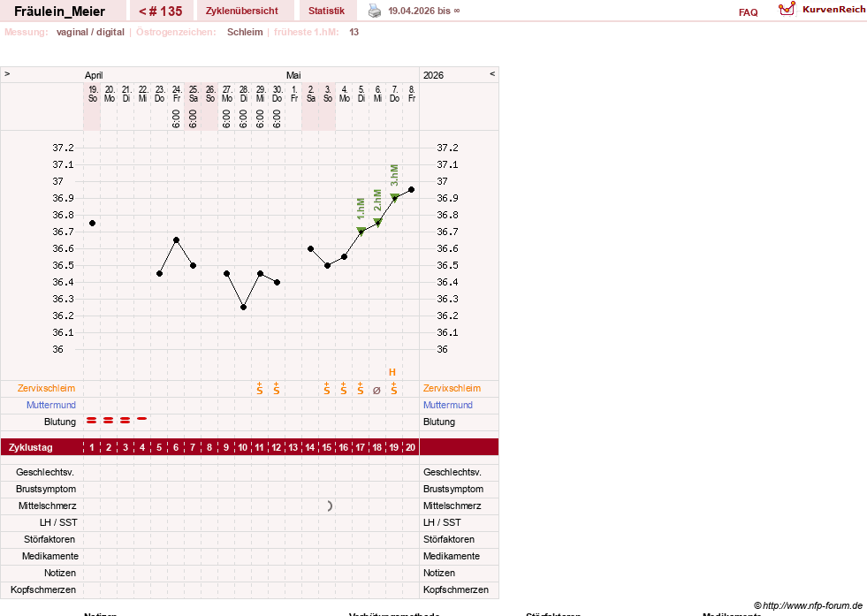Click the cervical mucus S+ icon on day 16
867x616 pixels.
click(x=344, y=388)
